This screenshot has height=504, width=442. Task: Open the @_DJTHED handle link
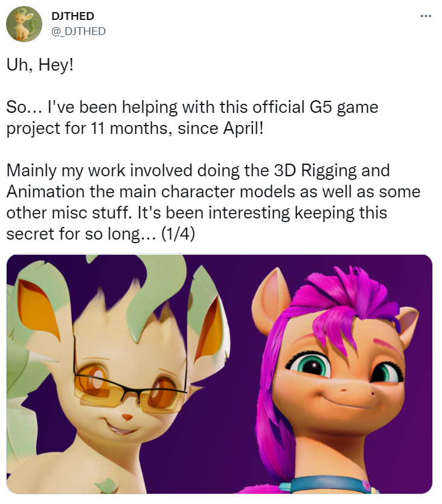pos(78,31)
